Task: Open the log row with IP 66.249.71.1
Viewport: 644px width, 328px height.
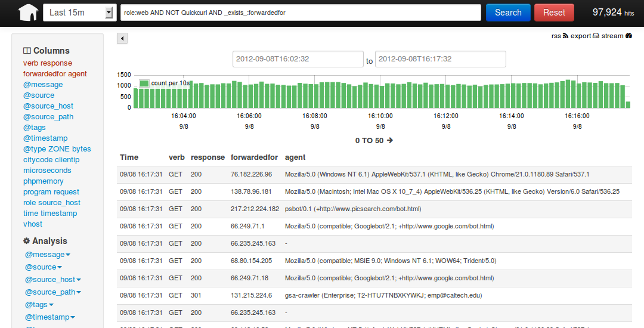Action: coord(374,226)
